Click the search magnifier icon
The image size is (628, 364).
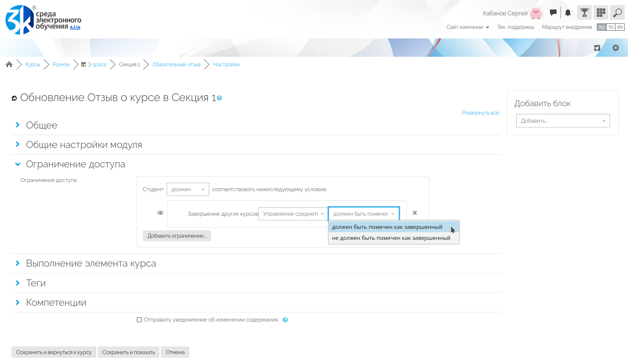tap(617, 13)
